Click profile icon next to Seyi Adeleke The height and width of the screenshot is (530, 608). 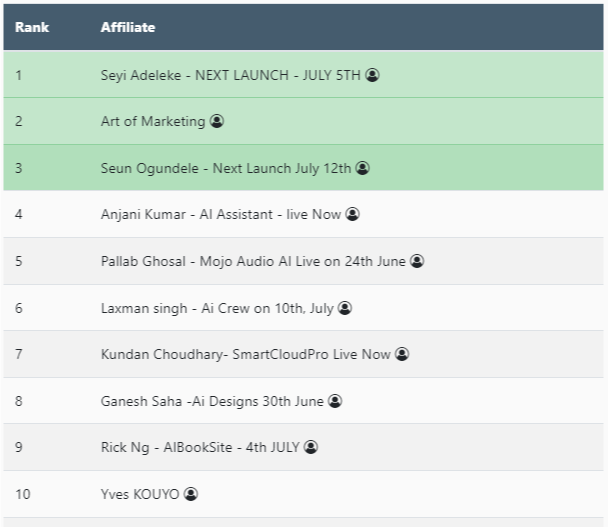[x=372, y=75]
